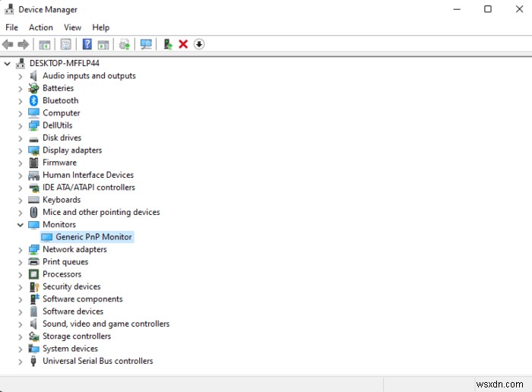The width and height of the screenshot is (532, 392).
Task: Click the Back arrow toolbar icon
Action: pyautogui.click(x=8, y=44)
